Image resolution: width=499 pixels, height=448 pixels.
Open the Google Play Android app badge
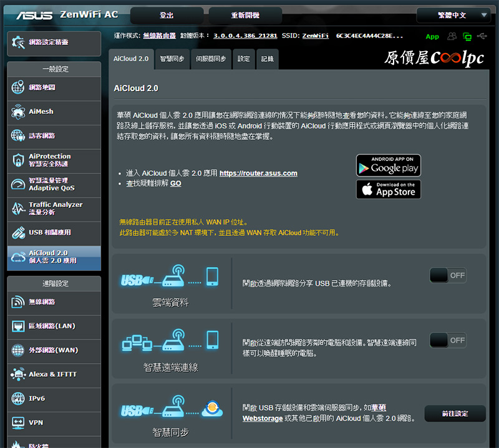[x=388, y=165]
